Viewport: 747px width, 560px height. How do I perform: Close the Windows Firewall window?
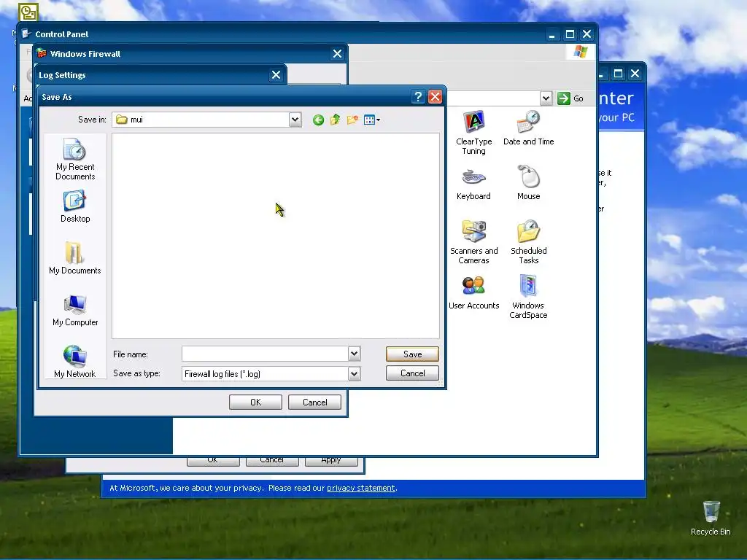point(337,54)
